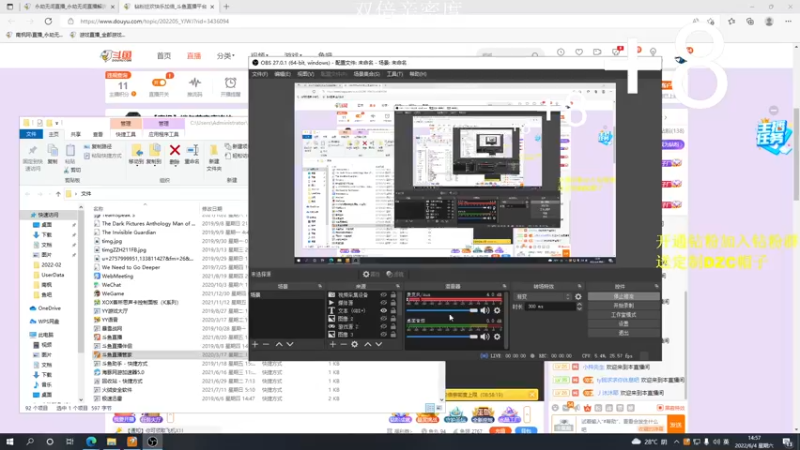Expand Copy to dropdown arrow in ribbon

point(154,166)
